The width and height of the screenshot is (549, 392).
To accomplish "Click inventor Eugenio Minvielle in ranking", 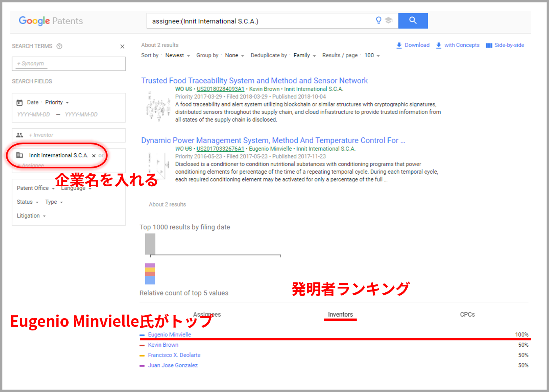I will tap(170, 335).
